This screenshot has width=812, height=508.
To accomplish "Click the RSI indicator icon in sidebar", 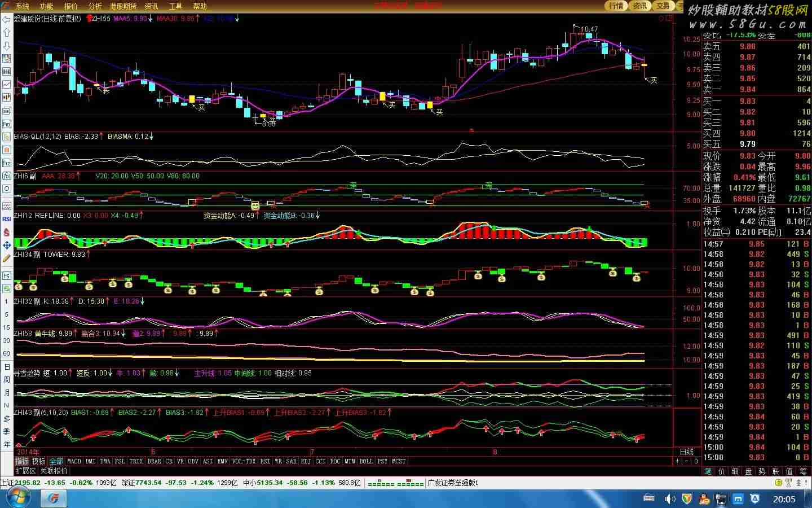I will point(7,219).
